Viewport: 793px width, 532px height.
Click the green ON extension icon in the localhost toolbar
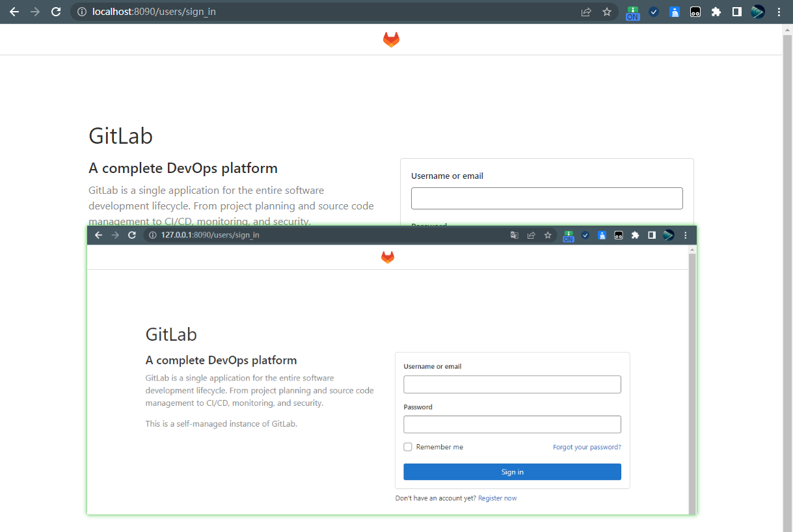[x=632, y=12]
